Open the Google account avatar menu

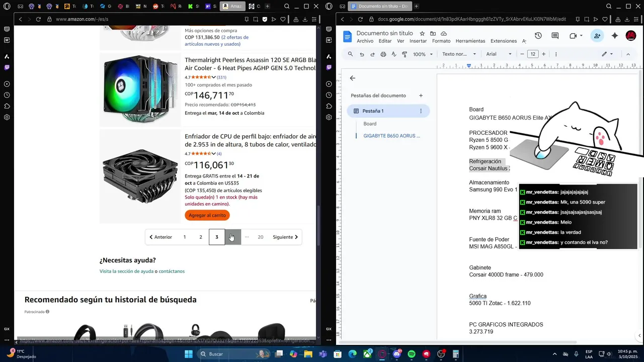(x=630, y=36)
